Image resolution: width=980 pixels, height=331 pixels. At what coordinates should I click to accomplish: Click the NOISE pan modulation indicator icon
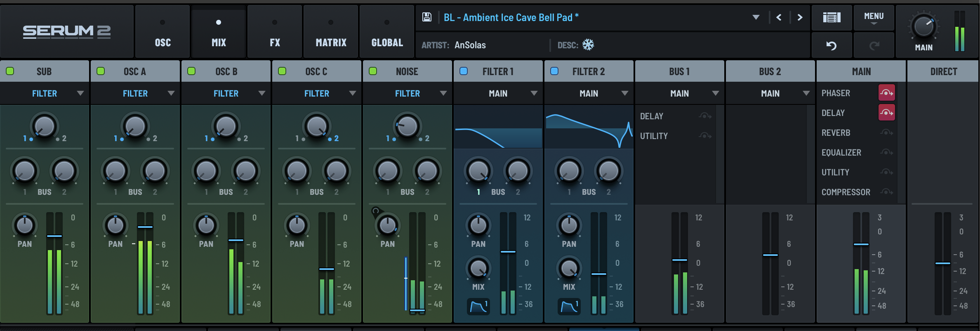click(375, 211)
